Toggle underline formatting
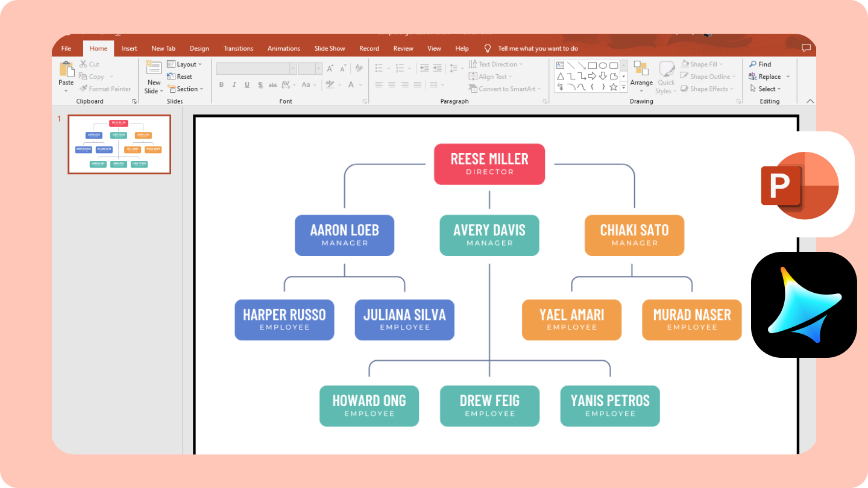 click(x=247, y=84)
